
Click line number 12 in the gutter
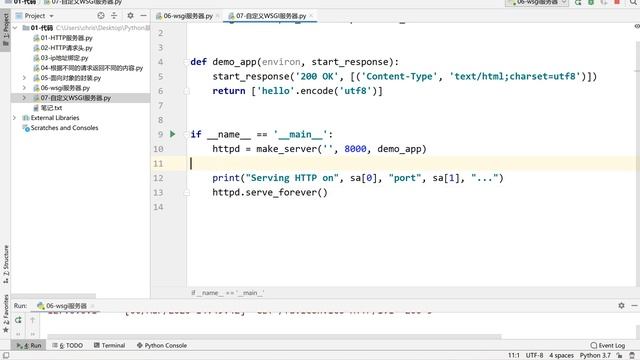tap(158, 178)
